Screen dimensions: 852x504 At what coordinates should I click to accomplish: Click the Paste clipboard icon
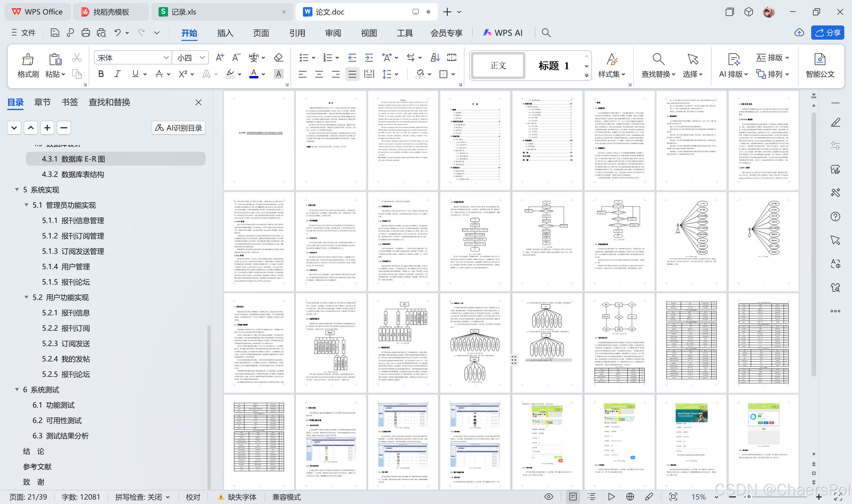click(x=55, y=59)
